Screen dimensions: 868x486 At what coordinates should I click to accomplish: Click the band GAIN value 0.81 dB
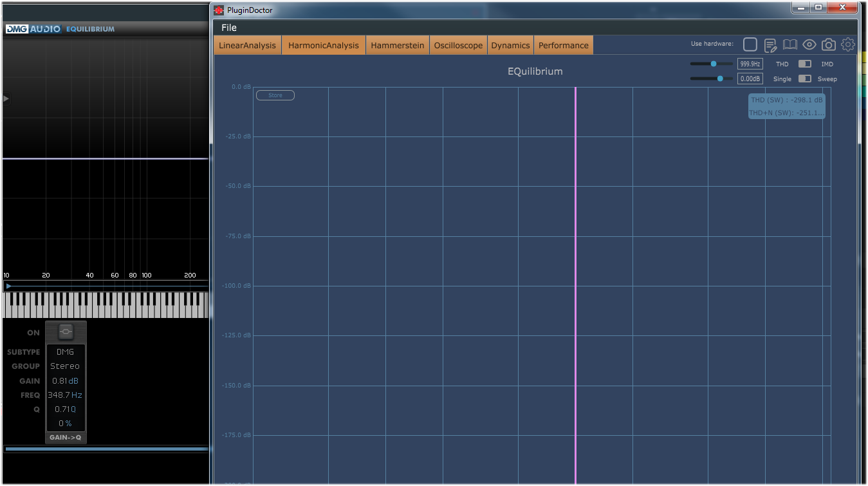coord(65,381)
